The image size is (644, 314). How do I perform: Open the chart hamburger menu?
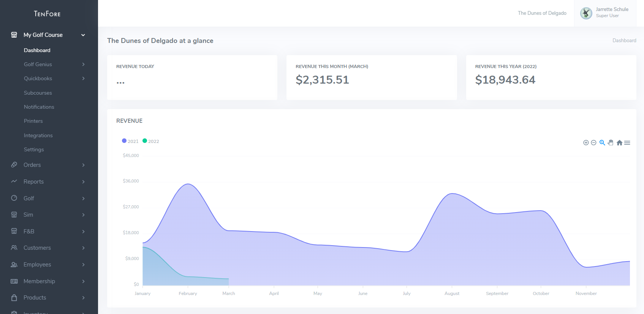(627, 143)
